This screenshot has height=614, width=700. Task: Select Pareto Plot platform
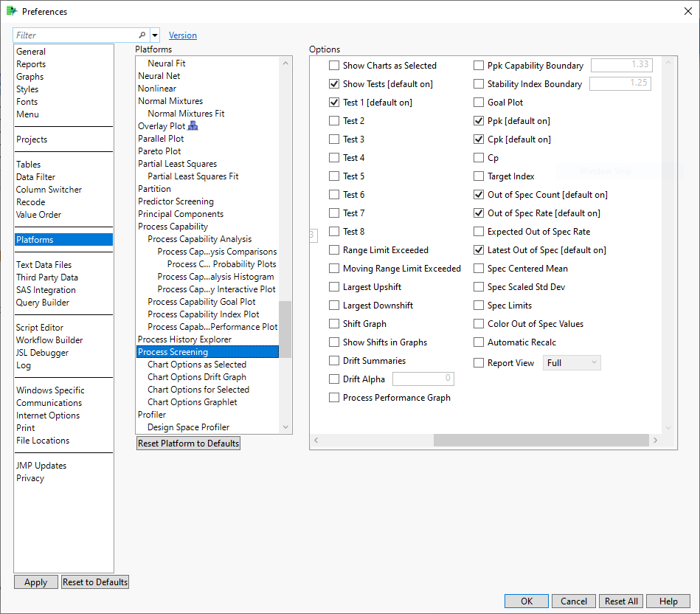click(x=159, y=151)
